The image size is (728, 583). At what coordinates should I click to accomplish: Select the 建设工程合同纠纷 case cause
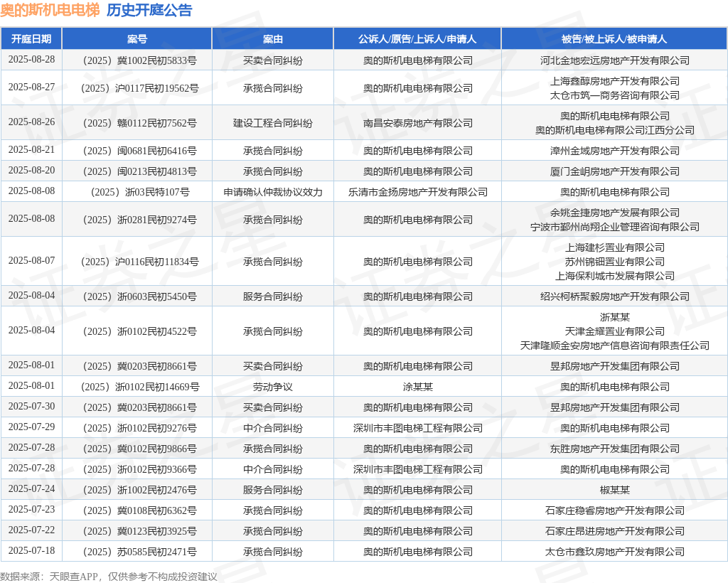tap(272, 123)
